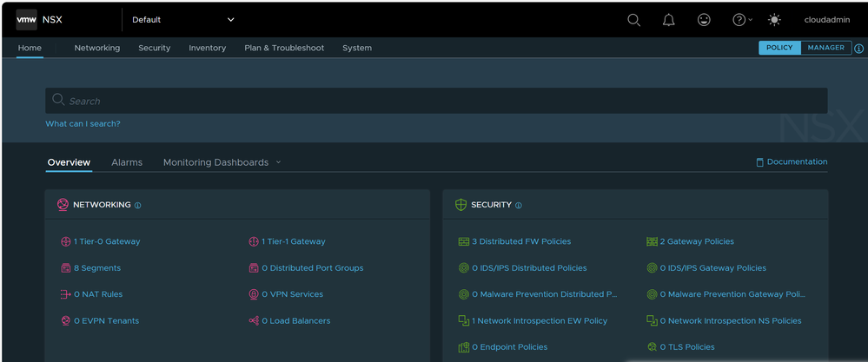The width and height of the screenshot is (868, 362).
Task: Open the System tab
Action: click(x=357, y=48)
